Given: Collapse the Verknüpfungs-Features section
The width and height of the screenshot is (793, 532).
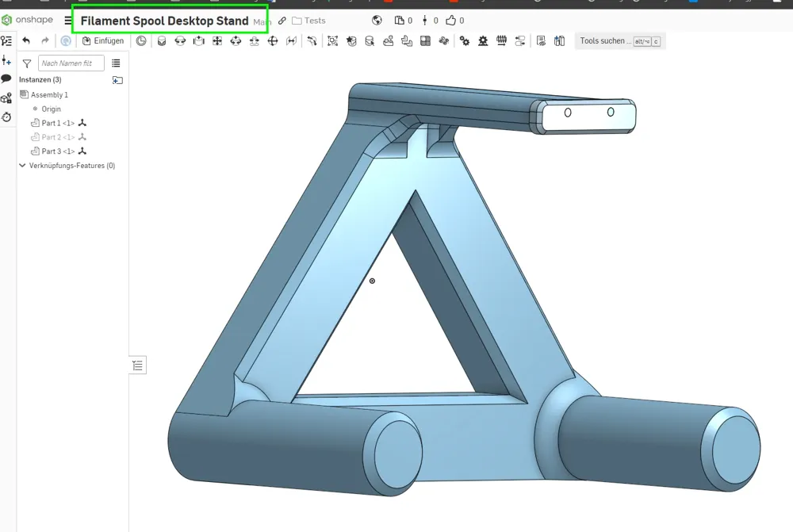Looking at the screenshot, I should 22,166.
